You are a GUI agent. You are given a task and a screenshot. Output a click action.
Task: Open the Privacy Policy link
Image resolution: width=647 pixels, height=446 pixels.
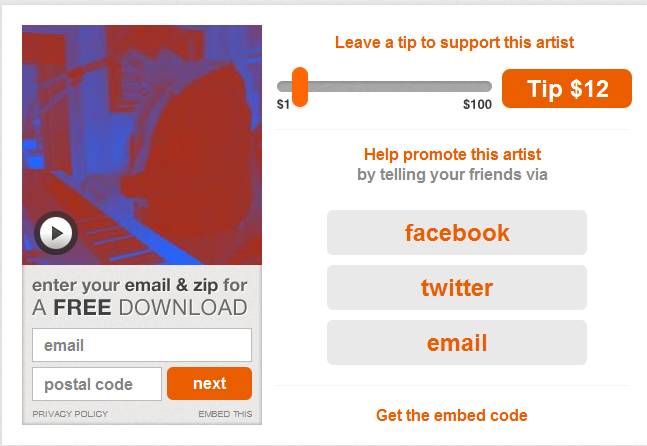pos(70,414)
